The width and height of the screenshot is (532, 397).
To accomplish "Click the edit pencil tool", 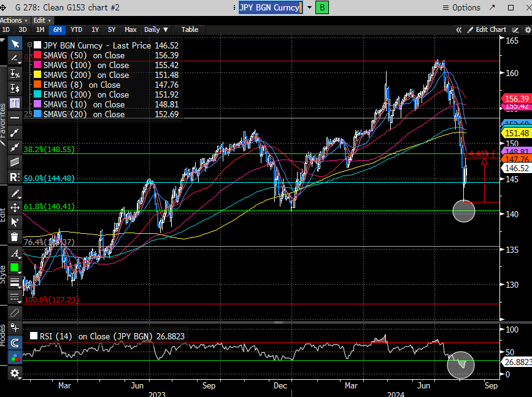I will tap(15, 193).
